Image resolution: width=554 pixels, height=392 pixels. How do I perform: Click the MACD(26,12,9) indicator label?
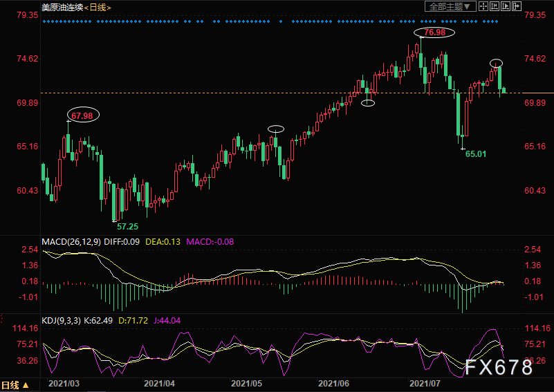(72, 241)
